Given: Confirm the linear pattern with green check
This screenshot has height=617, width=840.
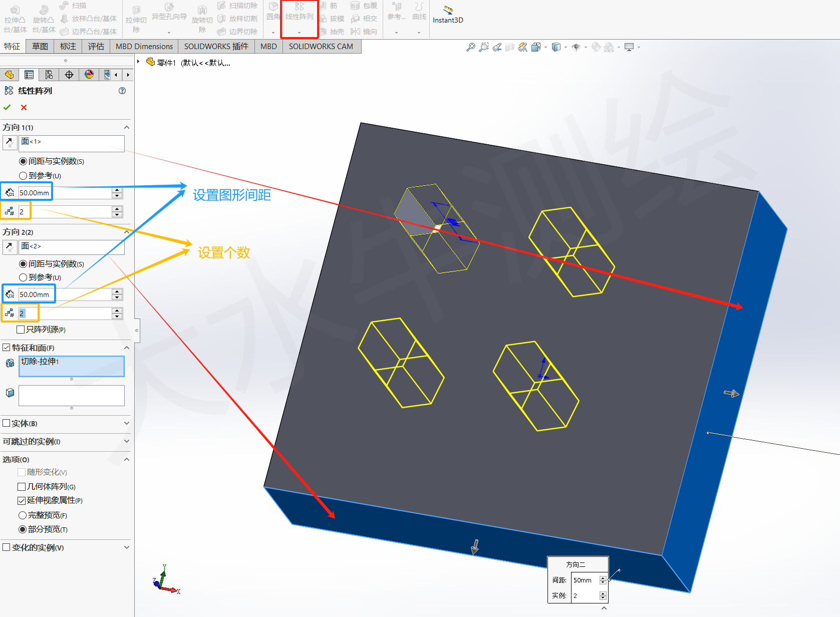Looking at the screenshot, I should (x=7, y=107).
